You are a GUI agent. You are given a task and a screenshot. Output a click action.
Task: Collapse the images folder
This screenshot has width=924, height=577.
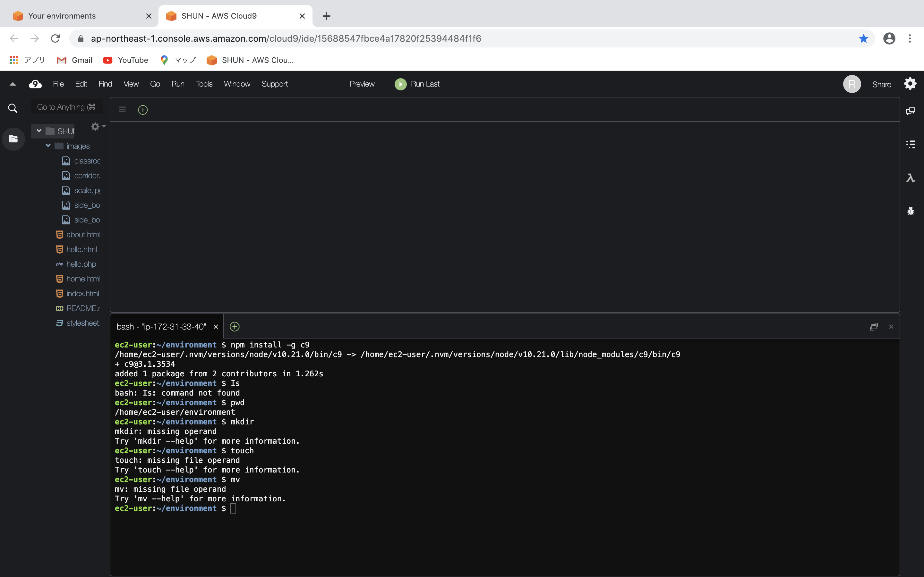pyautogui.click(x=48, y=146)
